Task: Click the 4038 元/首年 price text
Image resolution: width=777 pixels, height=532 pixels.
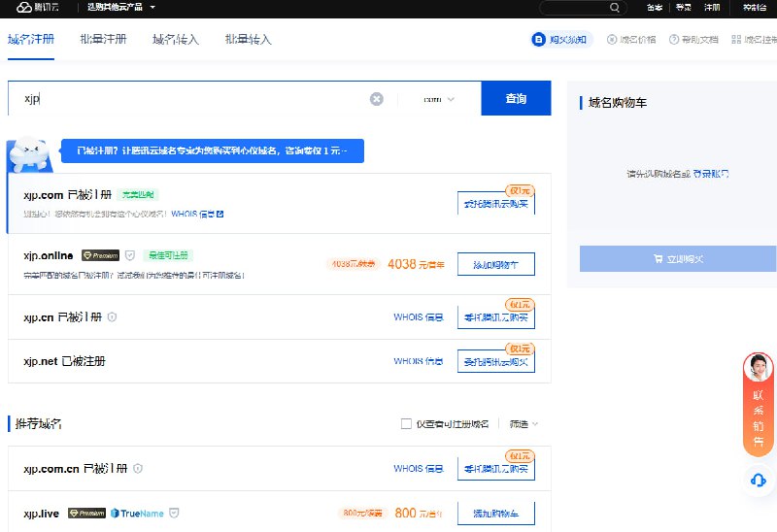Action: coord(416,264)
